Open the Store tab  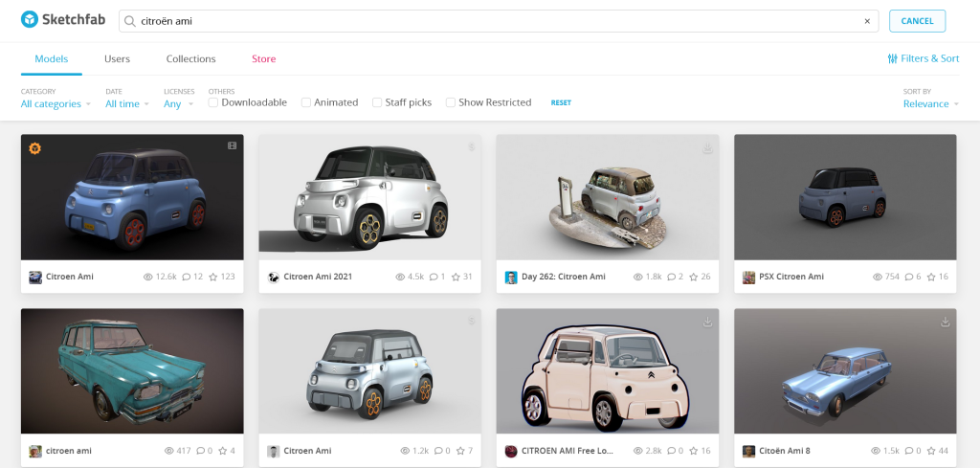(x=264, y=58)
